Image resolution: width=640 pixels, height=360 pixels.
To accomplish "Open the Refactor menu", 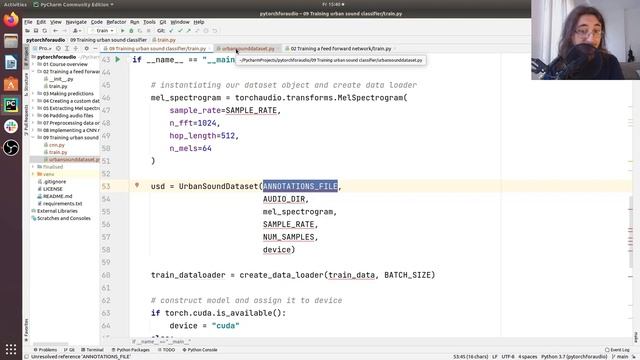I will pyautogui.click(x=116, y=22).
